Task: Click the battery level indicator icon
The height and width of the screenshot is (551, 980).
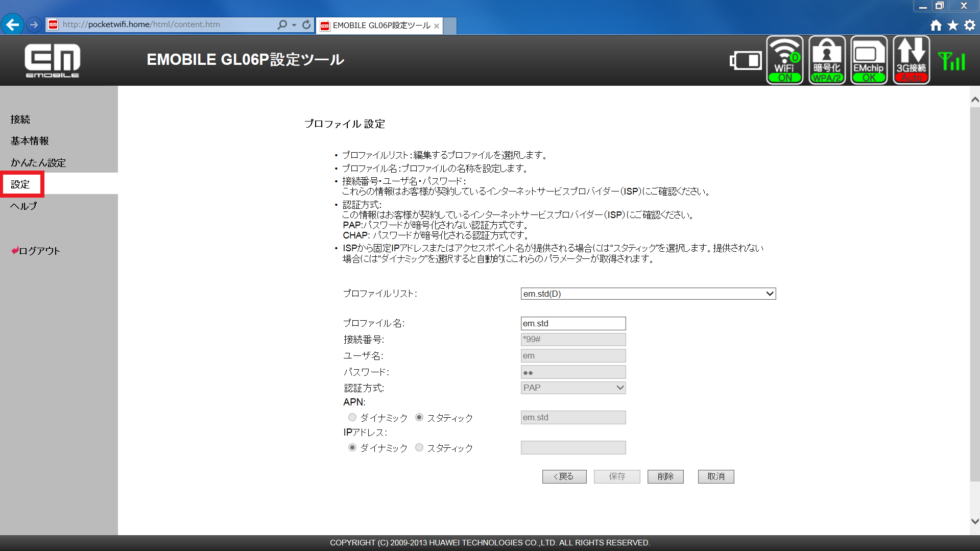Action: tap(746, 60)
